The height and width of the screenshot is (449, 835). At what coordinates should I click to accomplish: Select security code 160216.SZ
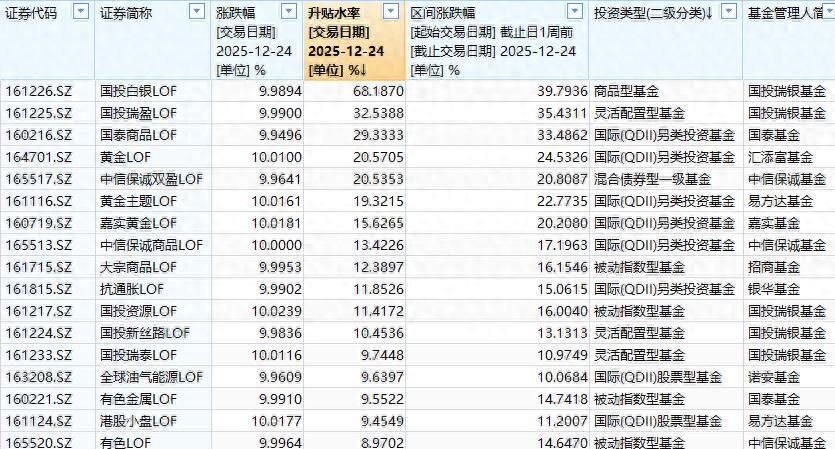(x=38, y=135)
